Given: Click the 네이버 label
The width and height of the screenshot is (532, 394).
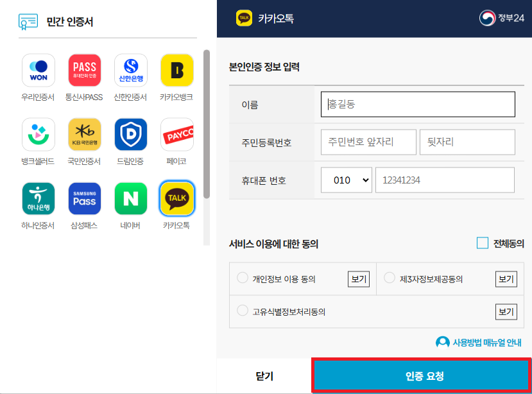Looking at the screenshot, I should click(130, 225).
